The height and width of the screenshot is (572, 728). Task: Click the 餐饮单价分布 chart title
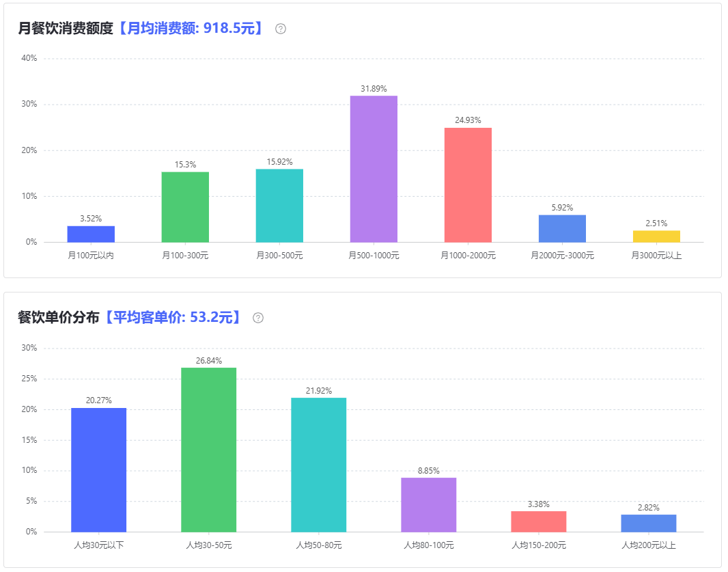click(x=59, y=318)
